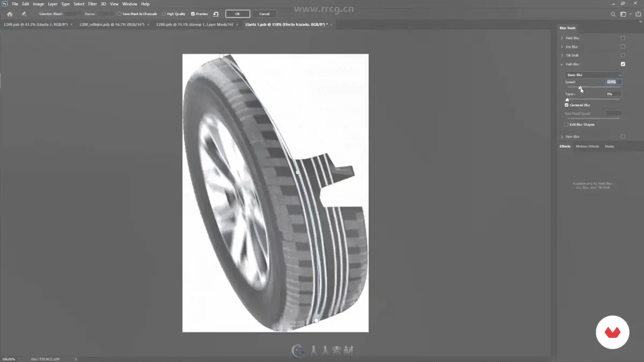Open the Filter menu
This screenshot has width=644, height=362.
pos(93,4)
